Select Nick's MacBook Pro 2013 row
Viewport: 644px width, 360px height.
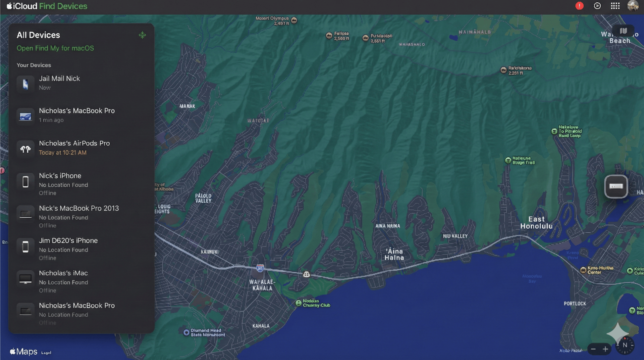pos(81,216)
